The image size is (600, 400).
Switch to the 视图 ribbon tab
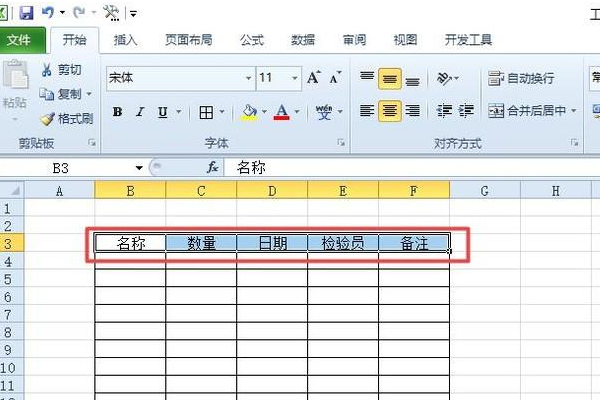click(405, 40)
